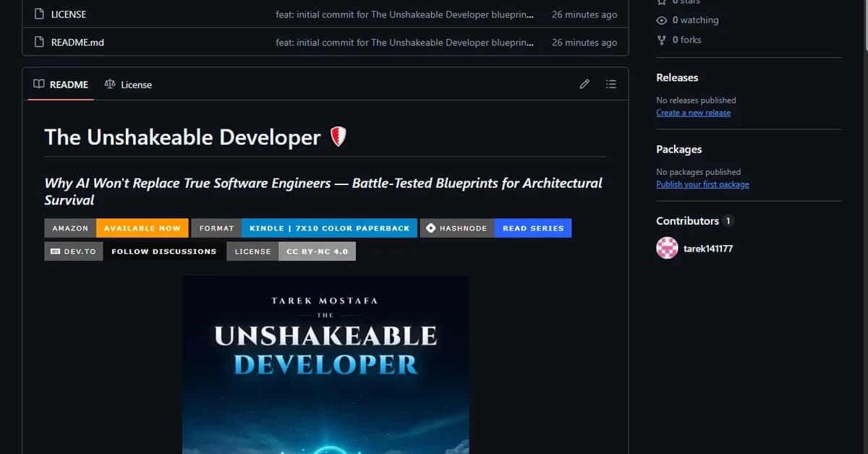Open the Packages section heading
Image resolution: width=868 pixels, height=454 pixels.
point(678,149)
